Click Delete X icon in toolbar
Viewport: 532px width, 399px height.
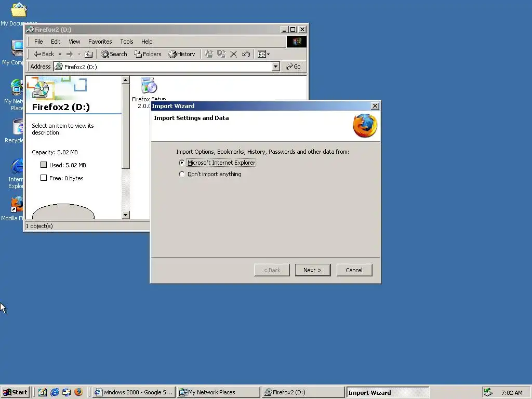(x=233, y=54)
